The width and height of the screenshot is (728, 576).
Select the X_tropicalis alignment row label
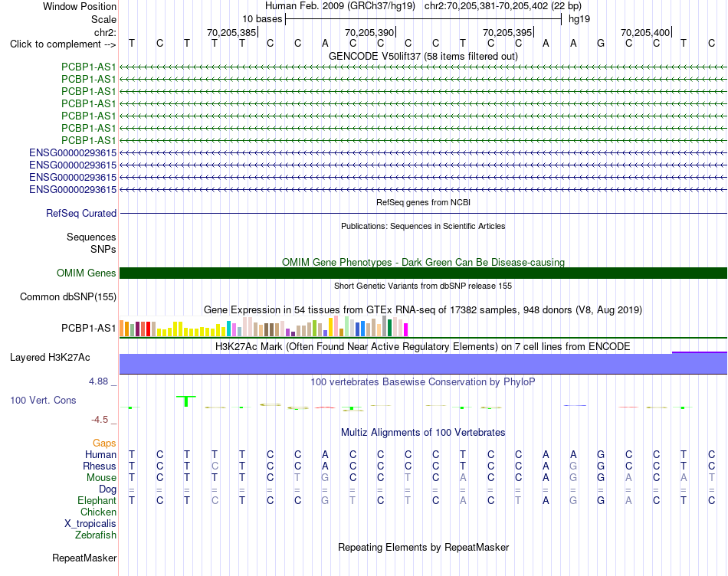point(90,524)
